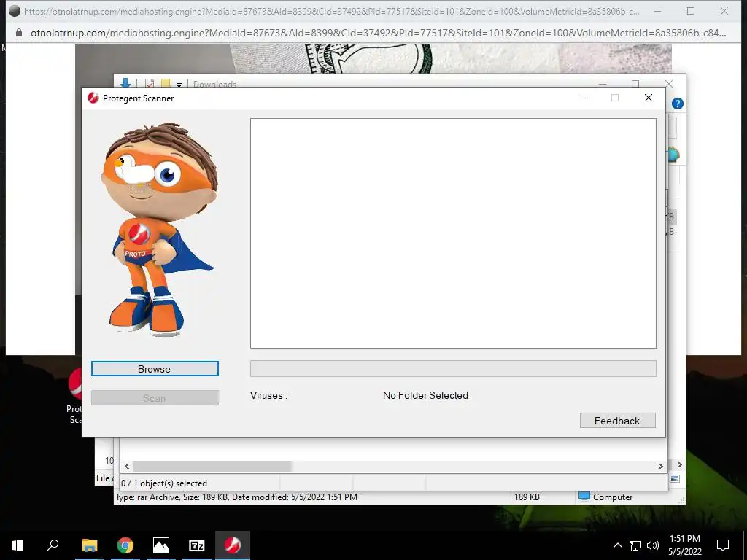
Task: Click the large thumbnails view icon in Downloads status bar
Action: (x=675, y=479)
